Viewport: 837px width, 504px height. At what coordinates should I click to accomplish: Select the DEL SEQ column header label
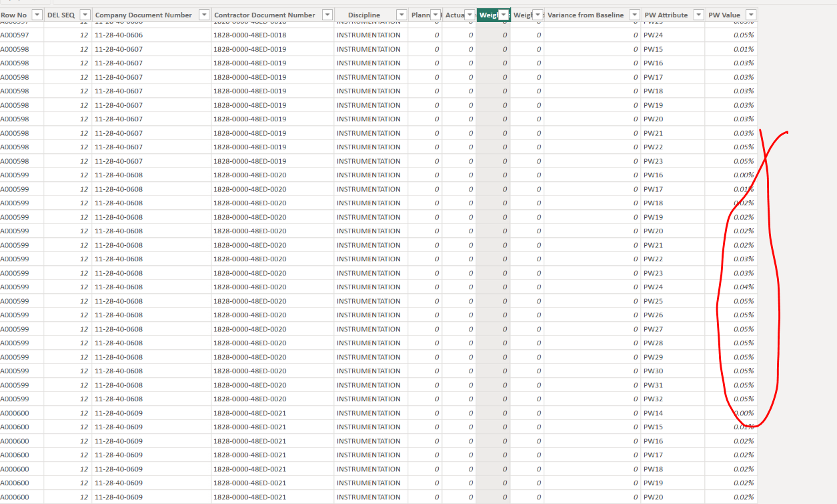click(x=61, y=15)
